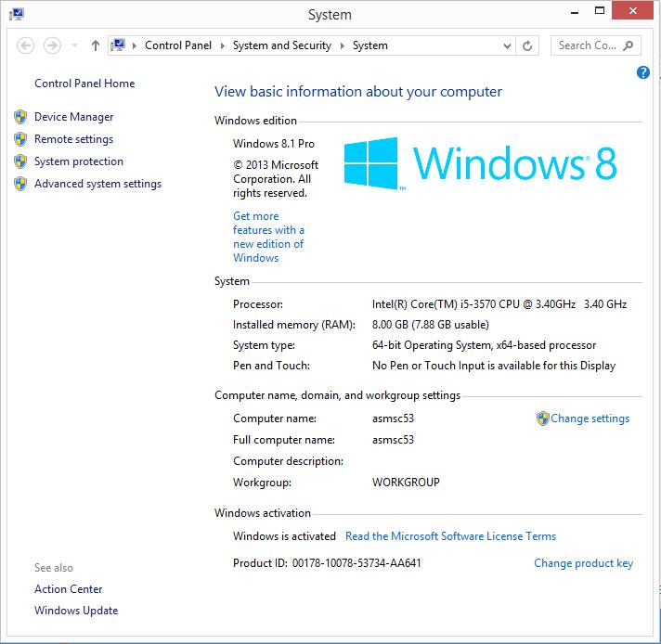The height and width of the screenshot is (644, 661).
Task: Open recent locations dropdown arrow
Action: [74, 45]
